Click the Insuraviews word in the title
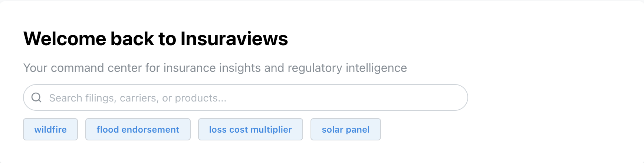 point(234,39)
